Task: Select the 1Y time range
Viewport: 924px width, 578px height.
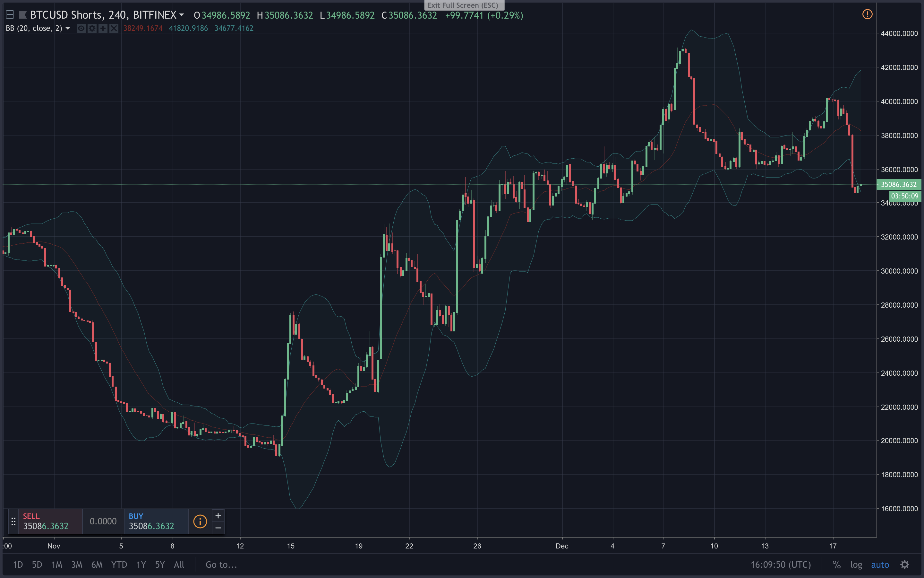Action: coord(141,565)
